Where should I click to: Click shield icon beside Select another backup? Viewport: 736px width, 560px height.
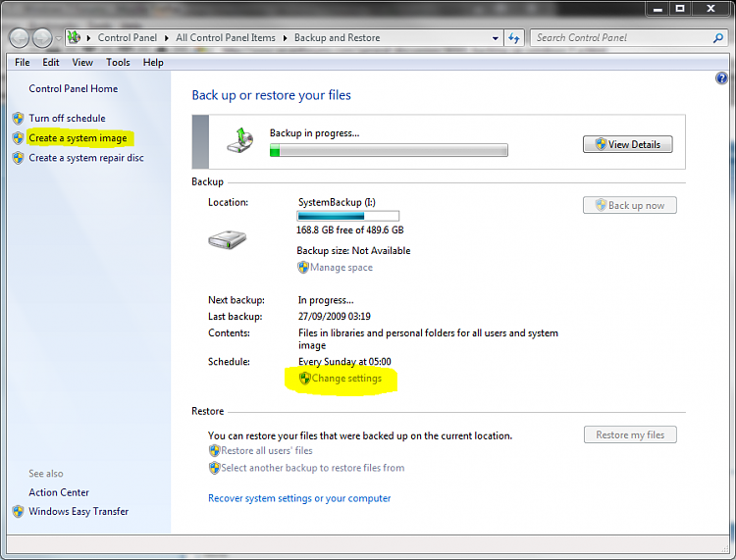[214, 468]
